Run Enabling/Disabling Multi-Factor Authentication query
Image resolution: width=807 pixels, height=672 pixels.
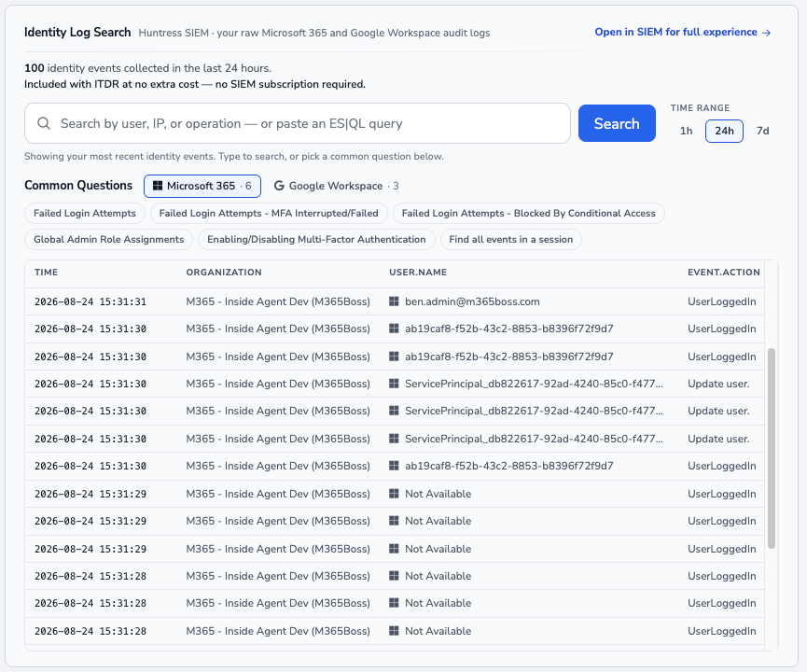(316, 240)
